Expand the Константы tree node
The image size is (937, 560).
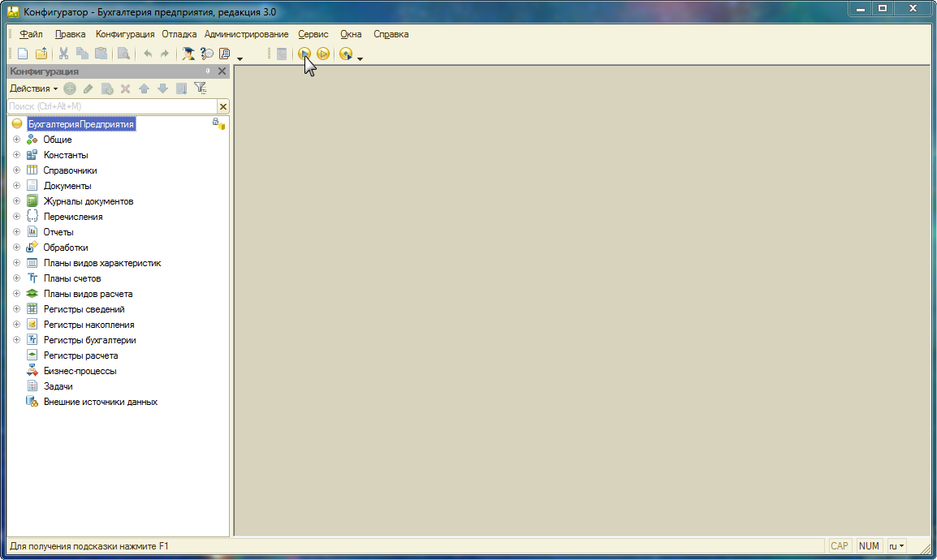coord(17,155)
